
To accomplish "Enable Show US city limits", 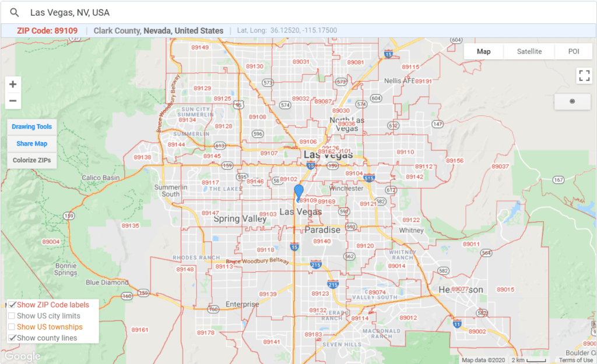I will click(x=12, y=316).
